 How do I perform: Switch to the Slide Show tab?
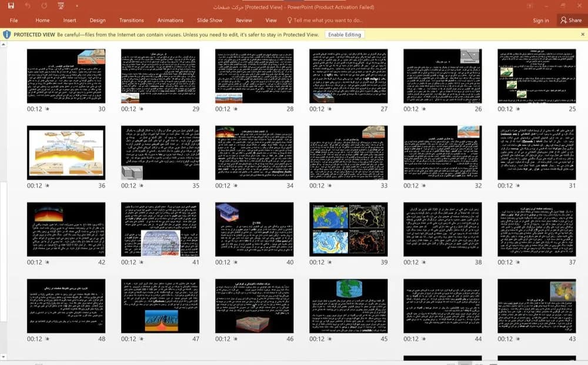tap(210, 20)
